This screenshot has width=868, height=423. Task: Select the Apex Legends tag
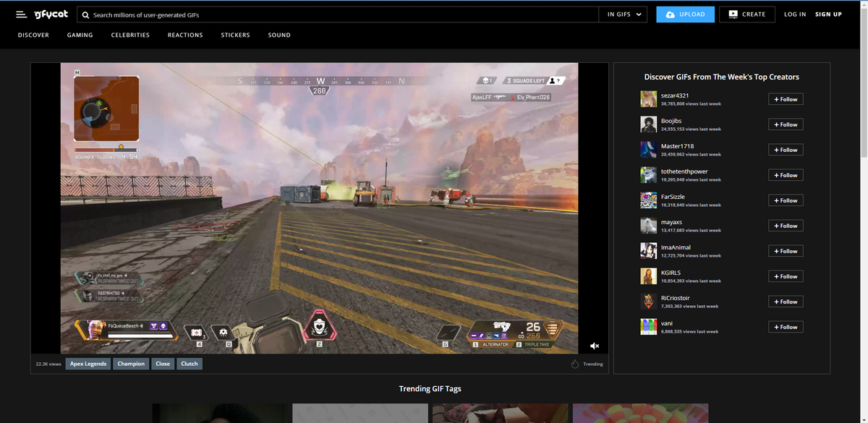point(88,364)
